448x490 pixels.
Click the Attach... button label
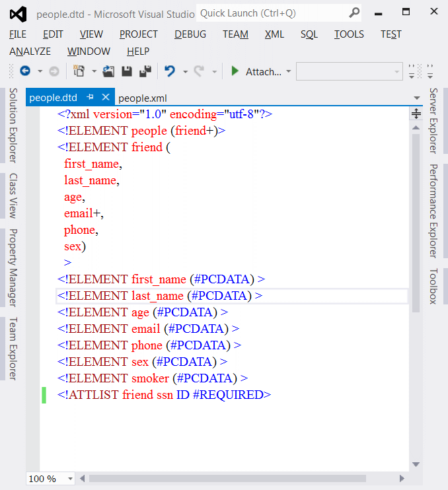pyautogui.click(x=263, y=71)
